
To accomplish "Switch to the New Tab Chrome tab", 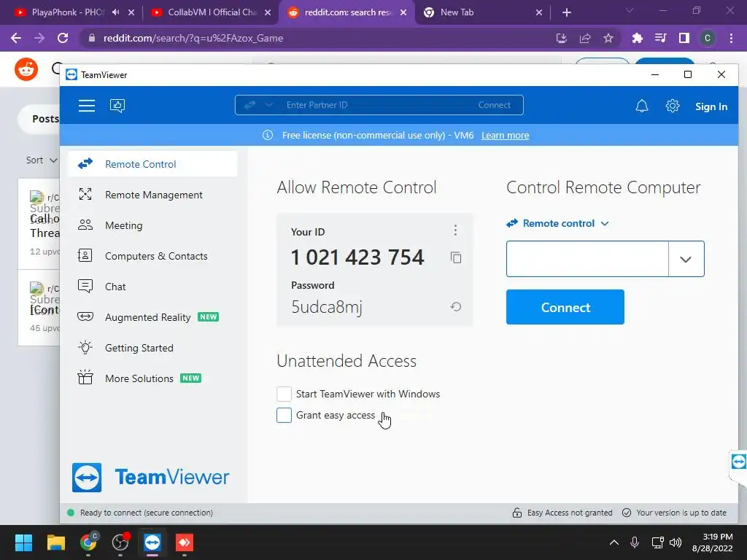I will (x=482, y=12).
